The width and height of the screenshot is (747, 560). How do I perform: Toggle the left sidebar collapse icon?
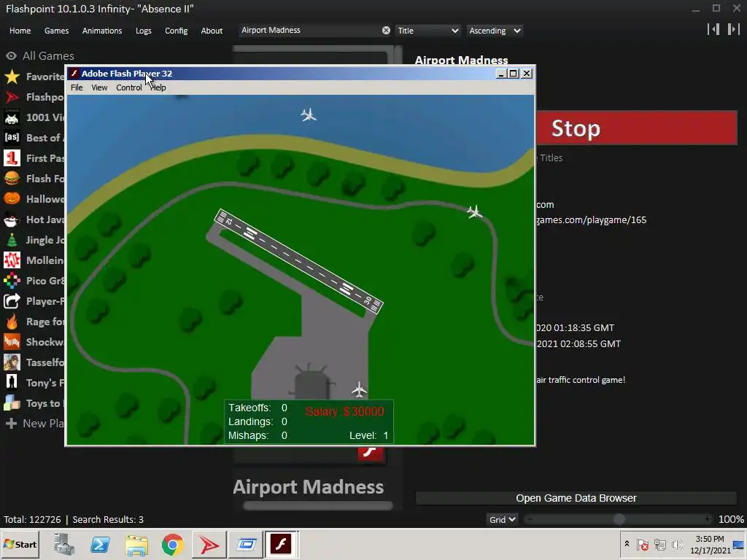(713, 29)
